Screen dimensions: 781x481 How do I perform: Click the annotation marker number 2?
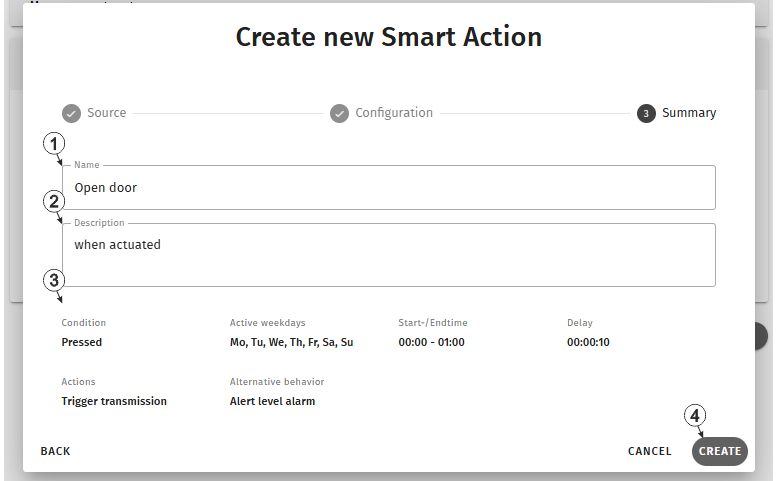[54, 202]
